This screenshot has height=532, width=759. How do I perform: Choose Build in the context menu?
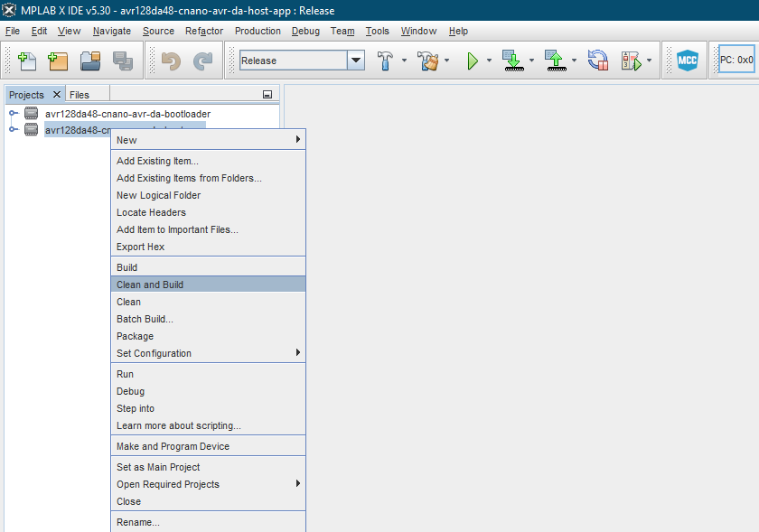click(209, 267)
